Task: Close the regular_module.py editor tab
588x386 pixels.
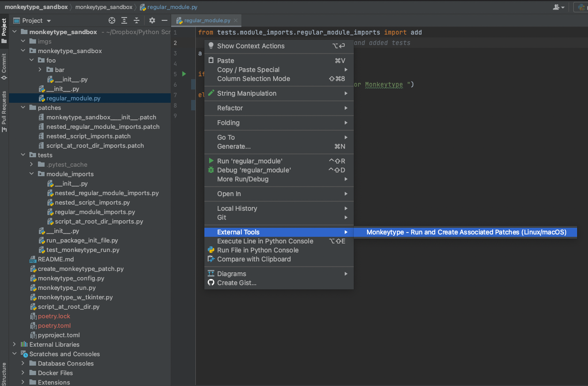Action: pos(236,20)
